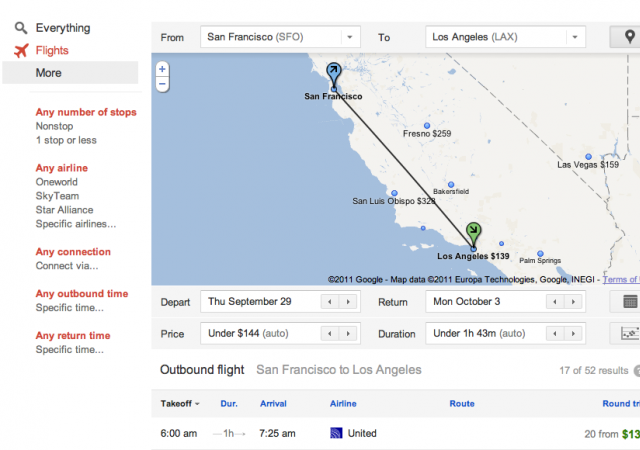Click the Fresno $259 map dot
The height and width of the screenshot is (450, 640).
coord(427,125)
